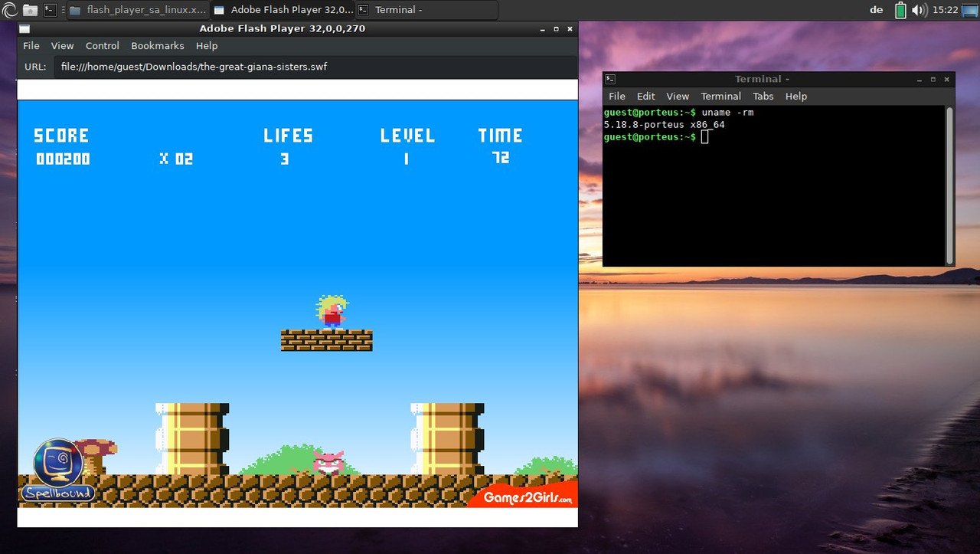Open Terminal window menu icon
Image resolution: width=980 pixels, height=554 pixels.
tap(610, 79)
